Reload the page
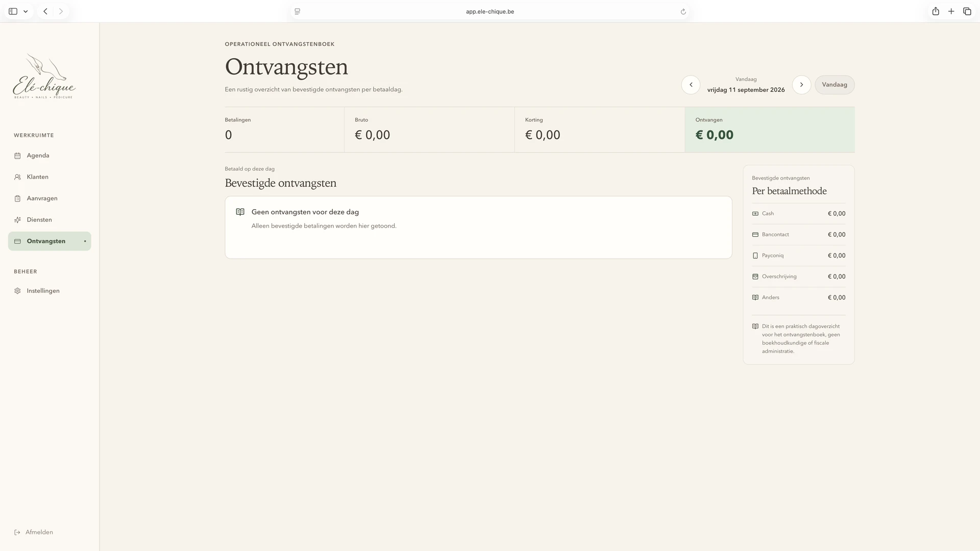980x551 pixels. [683, 12]
